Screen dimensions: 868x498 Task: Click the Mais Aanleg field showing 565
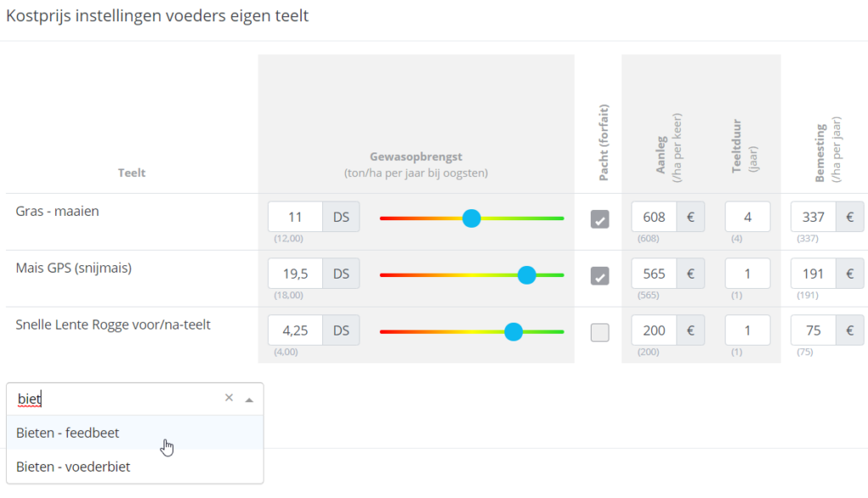(x=654, y=274)
